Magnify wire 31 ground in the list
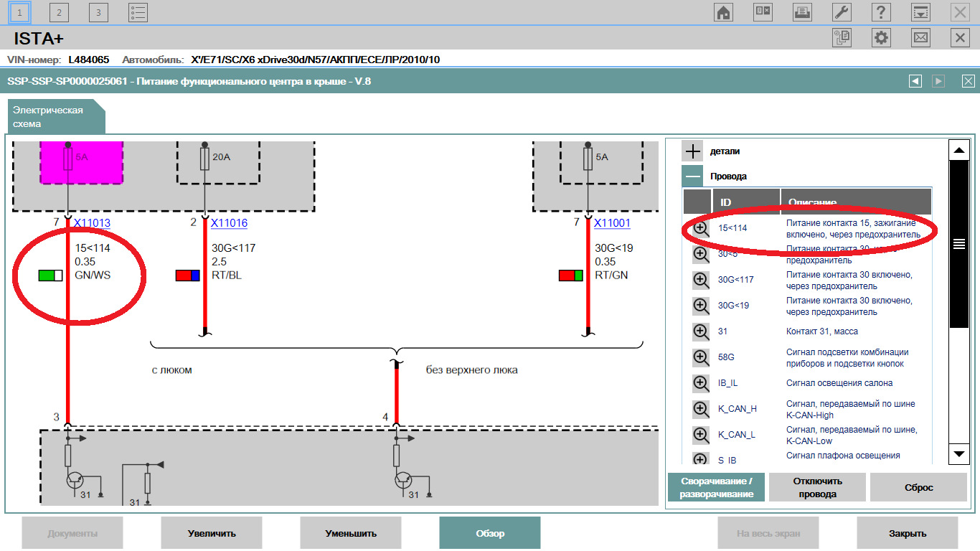 click(x=701, y=331)
